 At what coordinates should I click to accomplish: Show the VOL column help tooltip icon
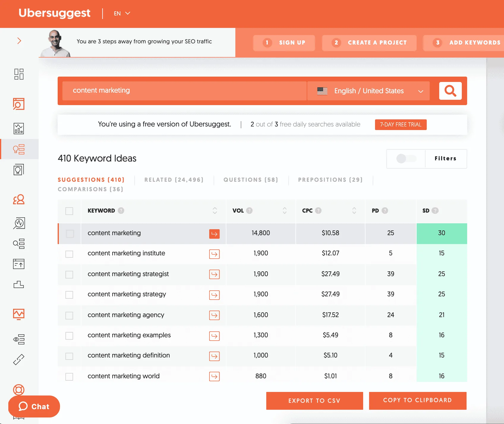click(x=249, y=211)
